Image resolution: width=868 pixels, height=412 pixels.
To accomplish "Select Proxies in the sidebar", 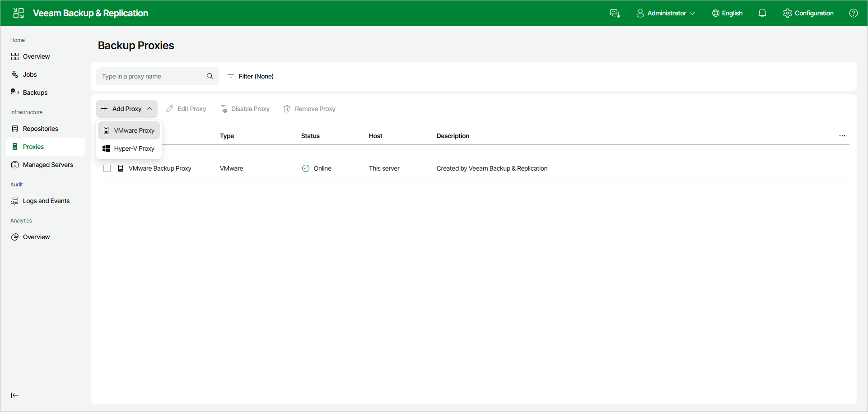I will click(x=46, y=147).
